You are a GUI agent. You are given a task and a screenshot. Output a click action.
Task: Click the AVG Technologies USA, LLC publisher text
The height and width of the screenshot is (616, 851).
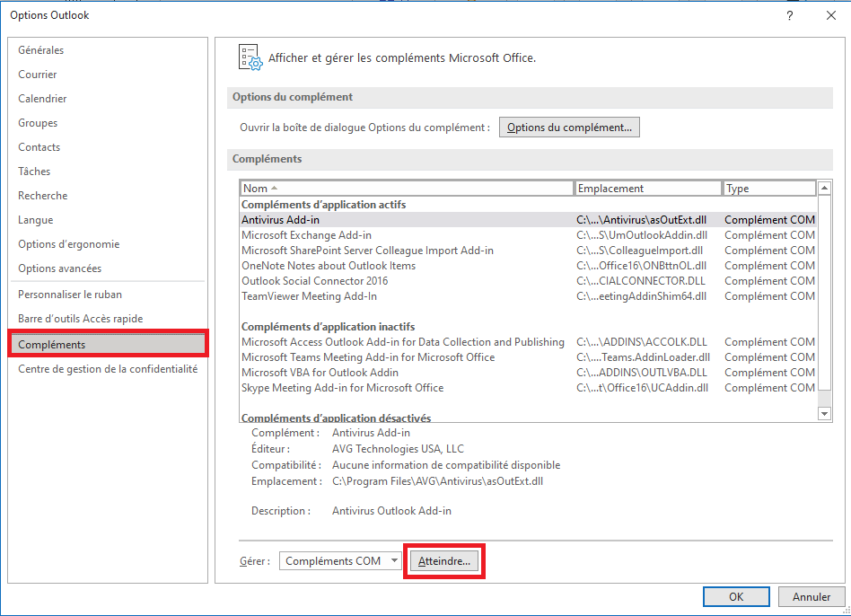pyautogui.click(x=398, y=449)
